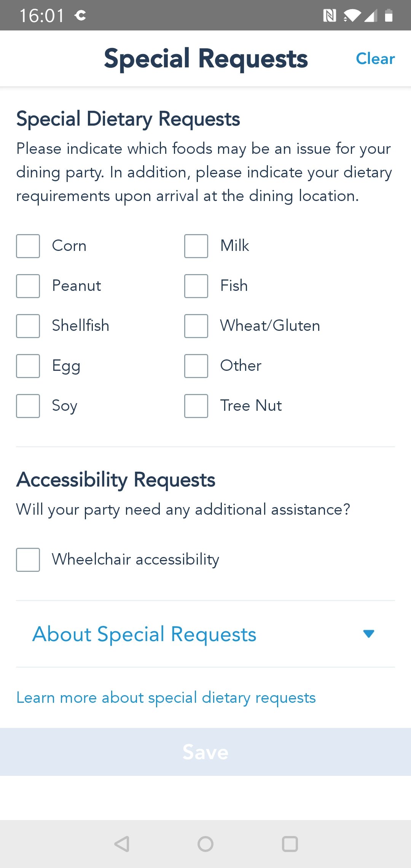The image size is (411, 868).
Task: Toggle the Soy checkbox
Action: [x=28, y=406]
